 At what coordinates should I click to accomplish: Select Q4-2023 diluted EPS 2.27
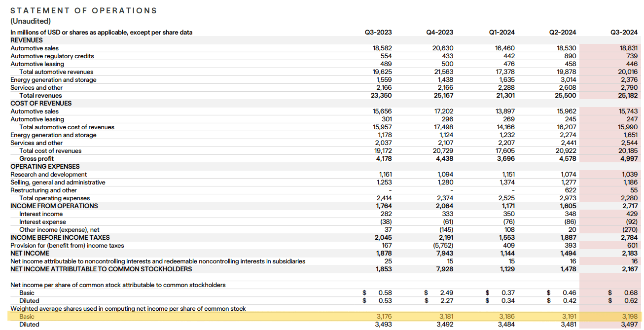point(447,301)
